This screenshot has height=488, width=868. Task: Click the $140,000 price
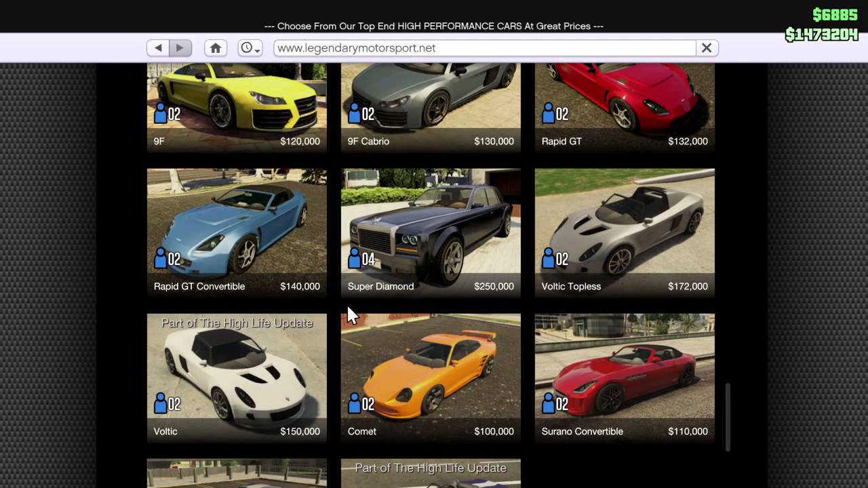[300, 286]
